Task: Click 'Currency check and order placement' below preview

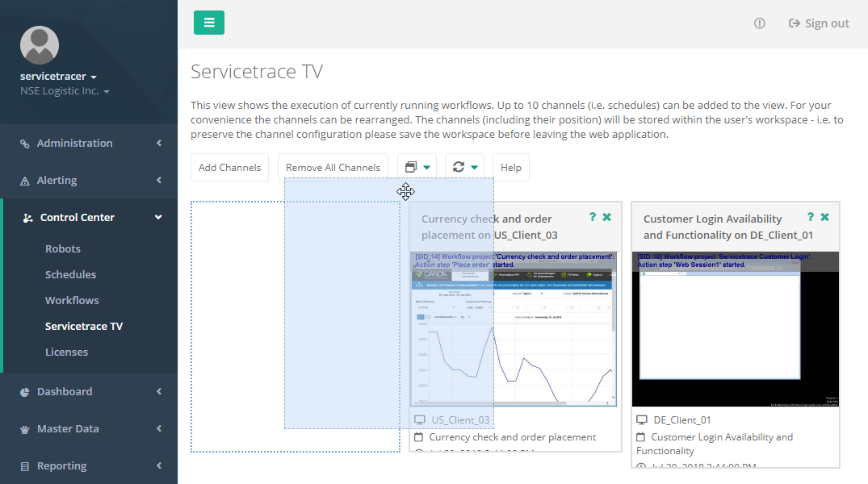Action: click(513, 437)
